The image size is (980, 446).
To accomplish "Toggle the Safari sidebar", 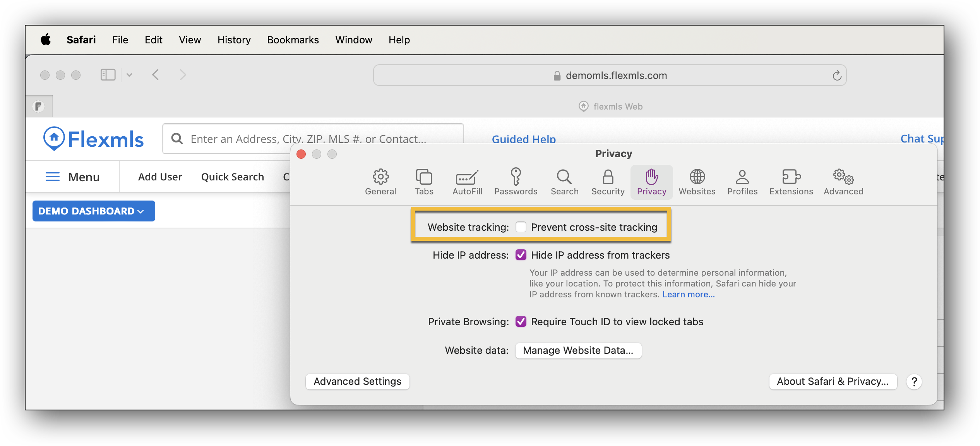I will pos(108,75).
